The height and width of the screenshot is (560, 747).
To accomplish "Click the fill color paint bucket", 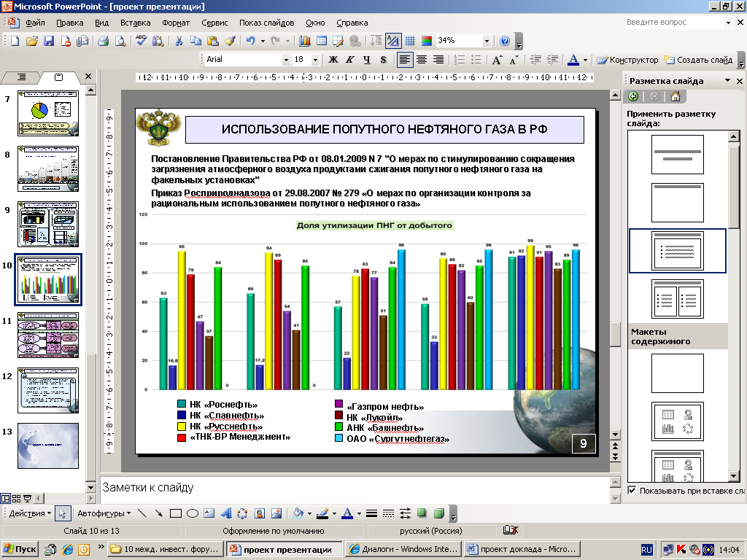I will point(298,513).
